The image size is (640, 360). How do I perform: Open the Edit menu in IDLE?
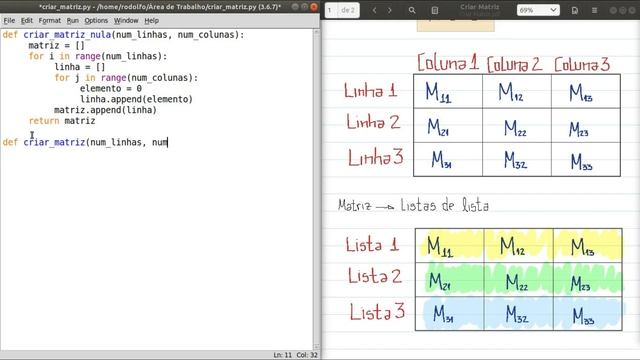point(27,20)
